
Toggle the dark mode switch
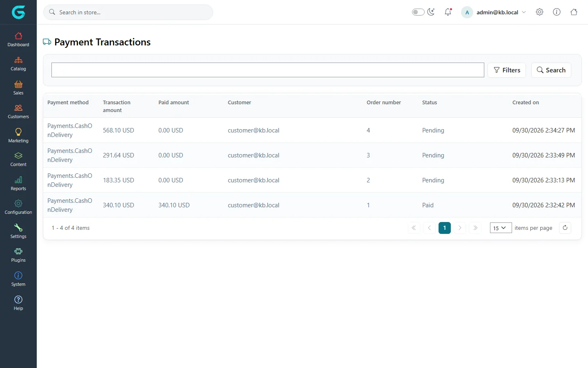click(x=418, y=12)
